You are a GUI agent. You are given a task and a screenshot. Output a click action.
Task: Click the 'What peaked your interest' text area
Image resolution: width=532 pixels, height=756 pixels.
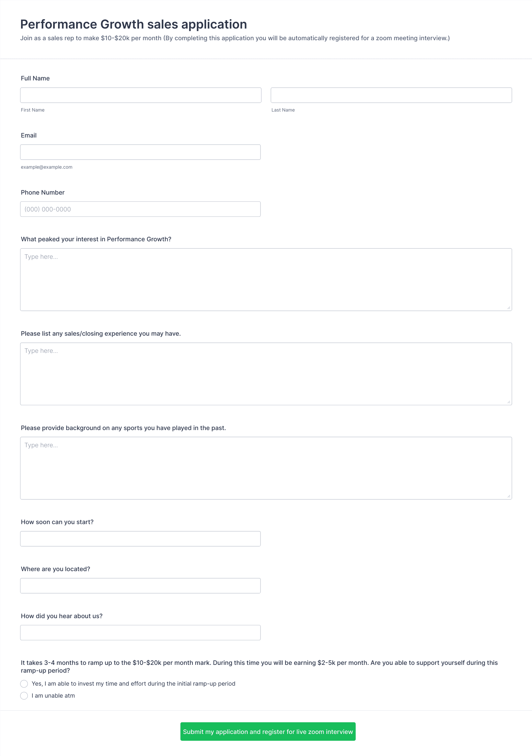(x=266, y=280)
